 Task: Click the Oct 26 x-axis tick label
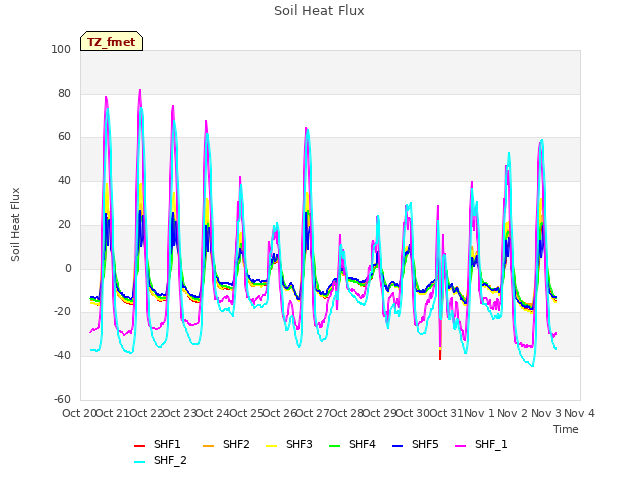[x=279, y=413]
